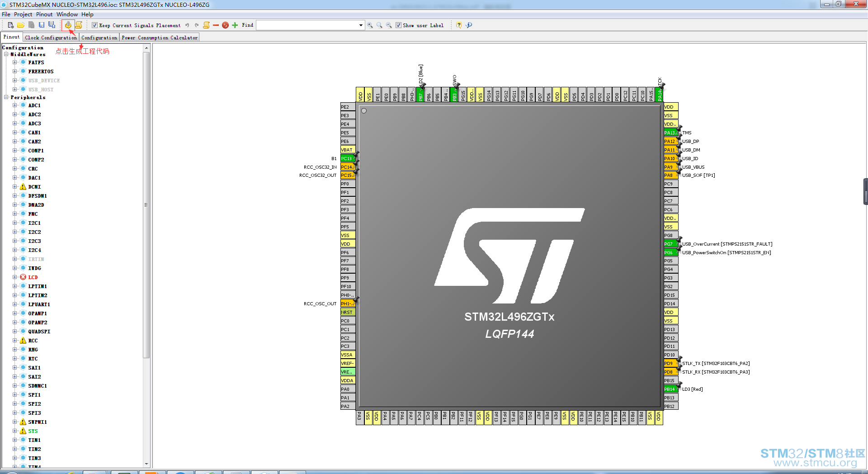Toggle Show user Label checkbox

(x=398, y=25)
